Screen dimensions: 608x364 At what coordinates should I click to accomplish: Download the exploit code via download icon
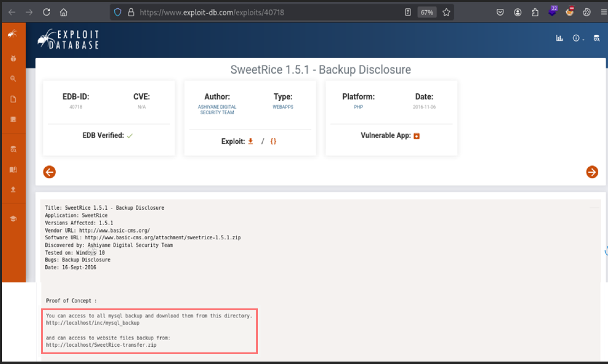point(250,141)
